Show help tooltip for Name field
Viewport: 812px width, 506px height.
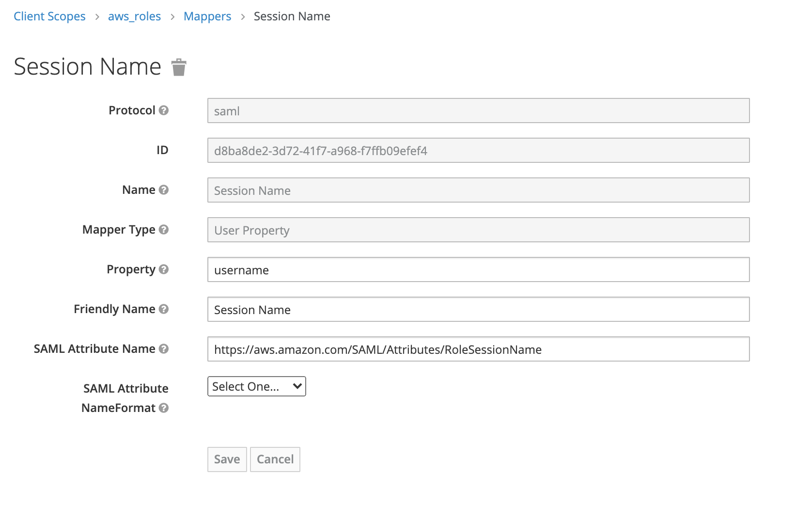tap(164, 190)
